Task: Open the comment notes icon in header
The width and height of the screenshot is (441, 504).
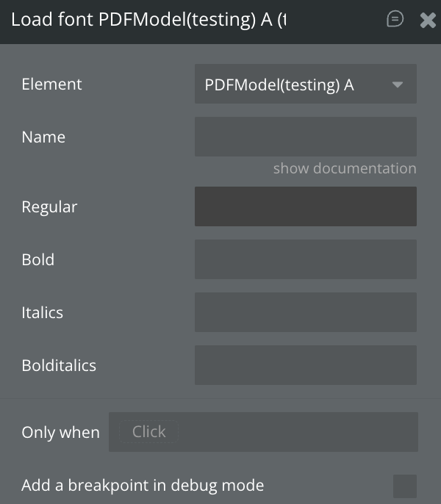Action: 395,20
